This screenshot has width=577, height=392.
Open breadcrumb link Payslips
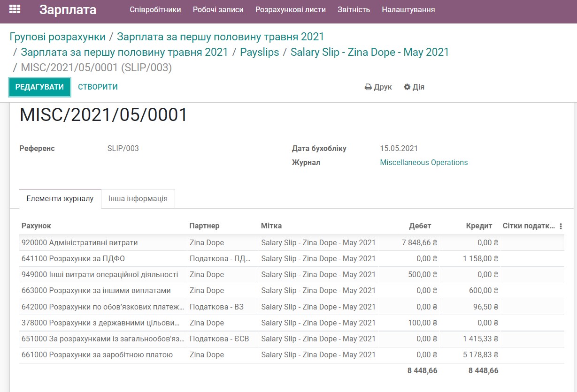tap(260, 52)
